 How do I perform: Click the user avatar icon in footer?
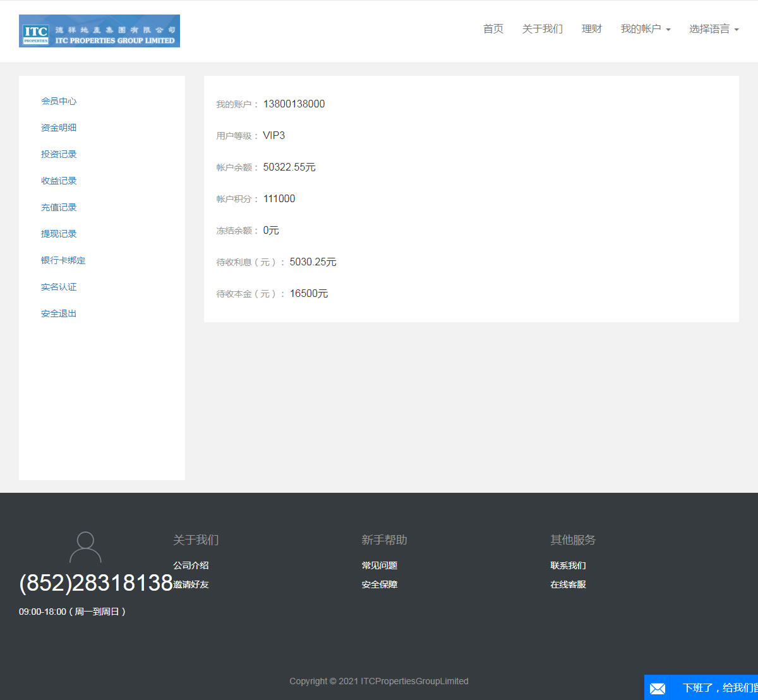85,547
